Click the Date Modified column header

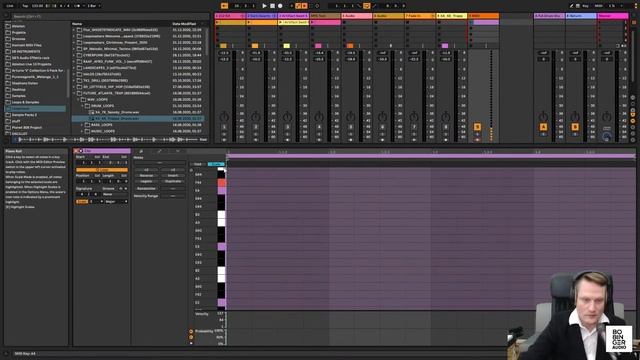pyautogui.click(x=184, y=24)
